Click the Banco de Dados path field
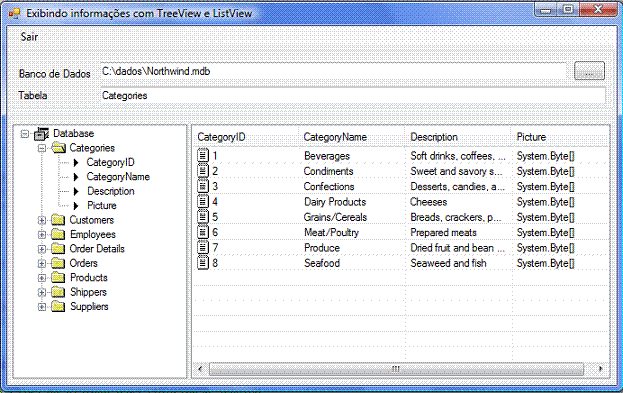 tap(333, 72)
